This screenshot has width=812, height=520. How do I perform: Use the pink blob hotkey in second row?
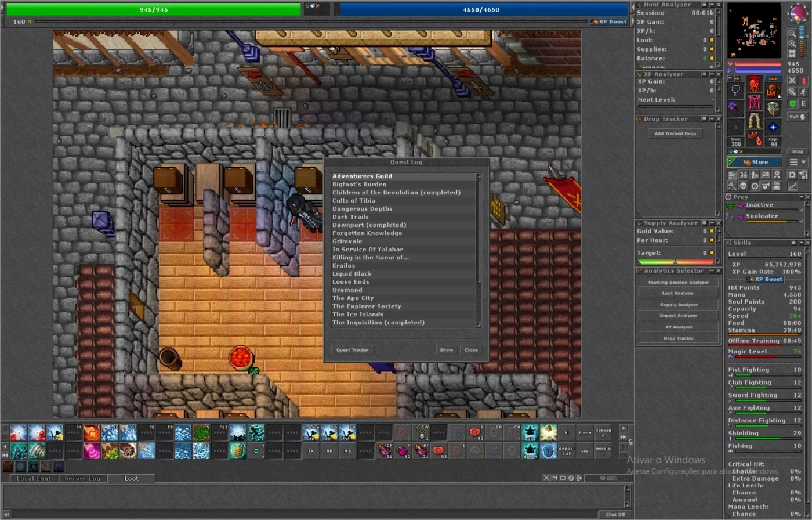[x=92, y=451]
